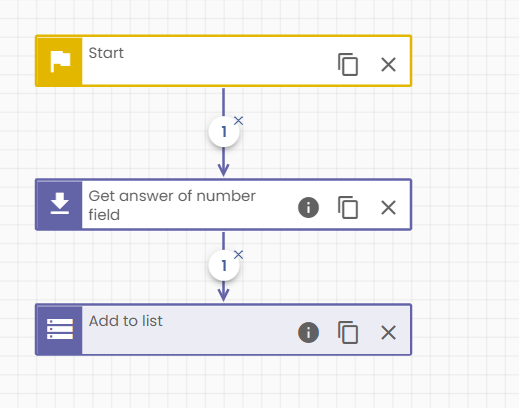Remove connection leading into Add to list

pos(238,255)
